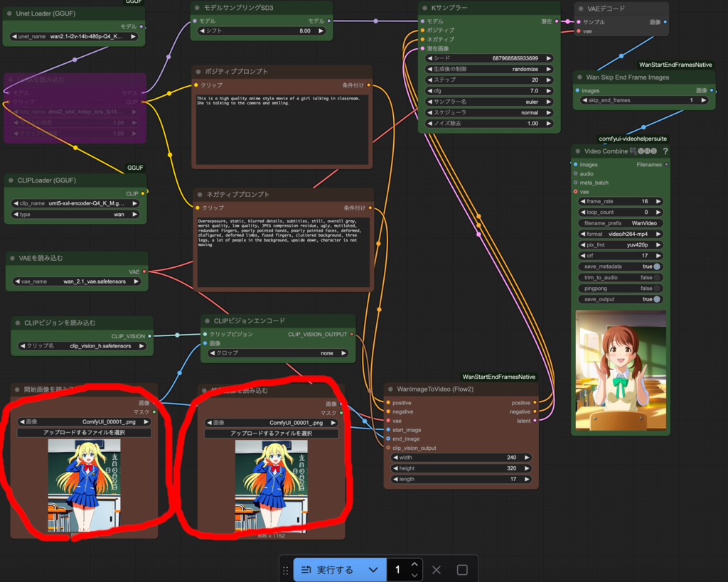This screenshot has height=582, width=728.
Task: Click the square icon in the run bar
Action: pyautogui.click(x=462, y=570)
